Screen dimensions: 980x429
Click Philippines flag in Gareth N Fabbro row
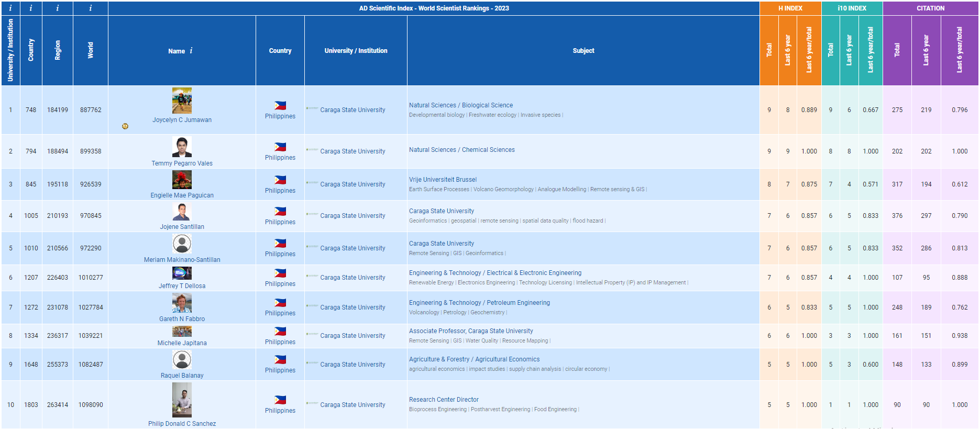[x=280, y=302]
